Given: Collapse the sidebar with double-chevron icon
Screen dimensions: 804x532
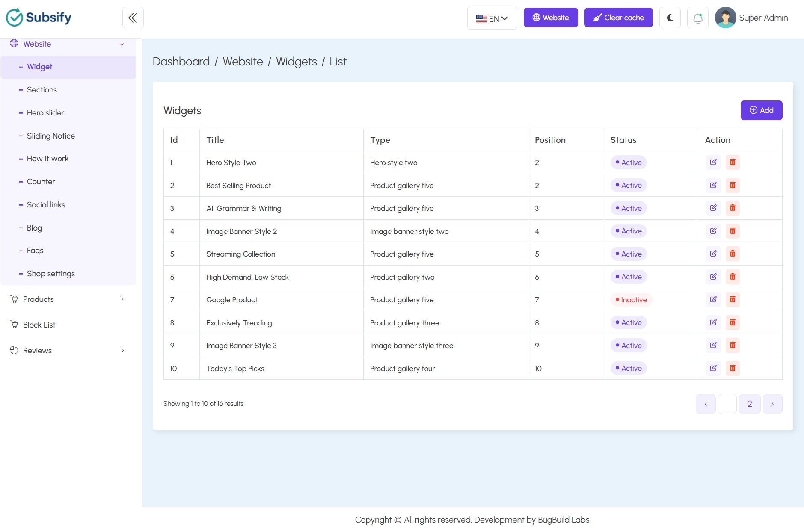Looking at the screenshot, I should 133,18.
